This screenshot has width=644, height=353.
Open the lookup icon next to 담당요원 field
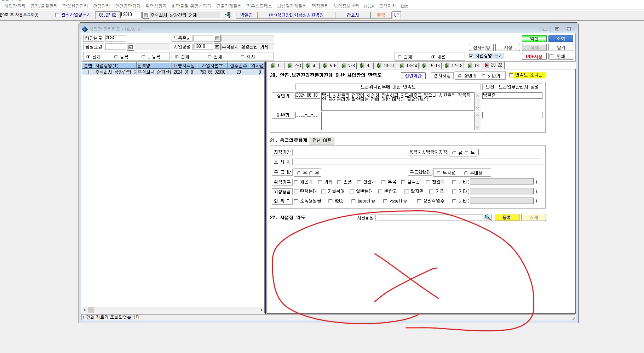[131, 47]
